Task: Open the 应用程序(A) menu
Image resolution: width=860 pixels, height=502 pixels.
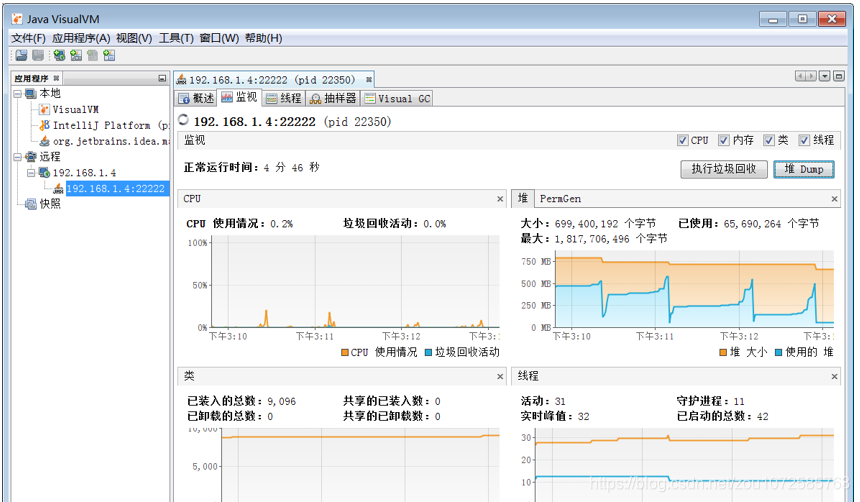Action: [81, 38]
